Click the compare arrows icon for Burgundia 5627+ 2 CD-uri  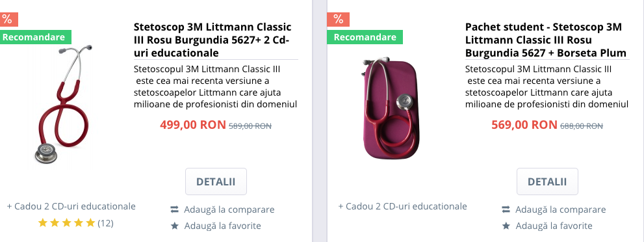(175, 209)
